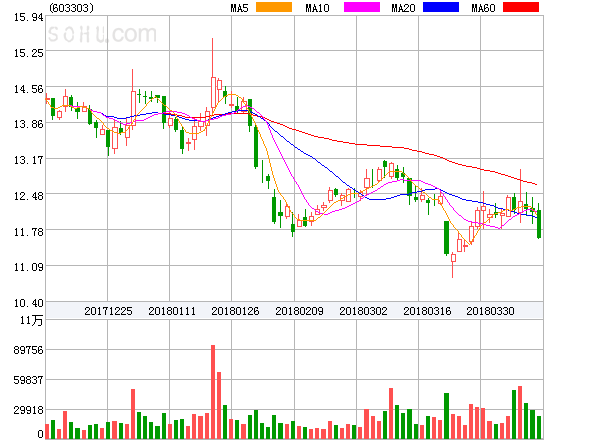Viewport: 600px width, 440px height.
Task: Click the magenta MA10 legend swatch
Action: tap(362, 7)
